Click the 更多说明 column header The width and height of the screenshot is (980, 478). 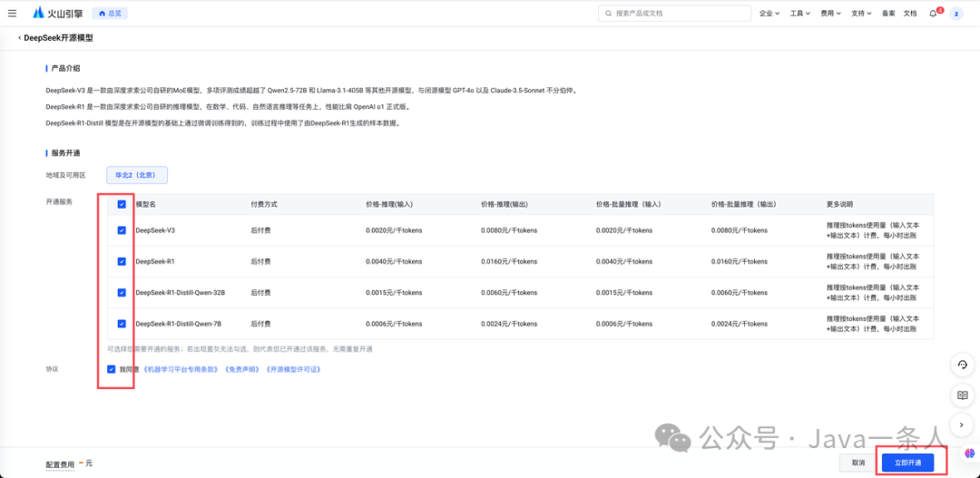coord(839,204)
